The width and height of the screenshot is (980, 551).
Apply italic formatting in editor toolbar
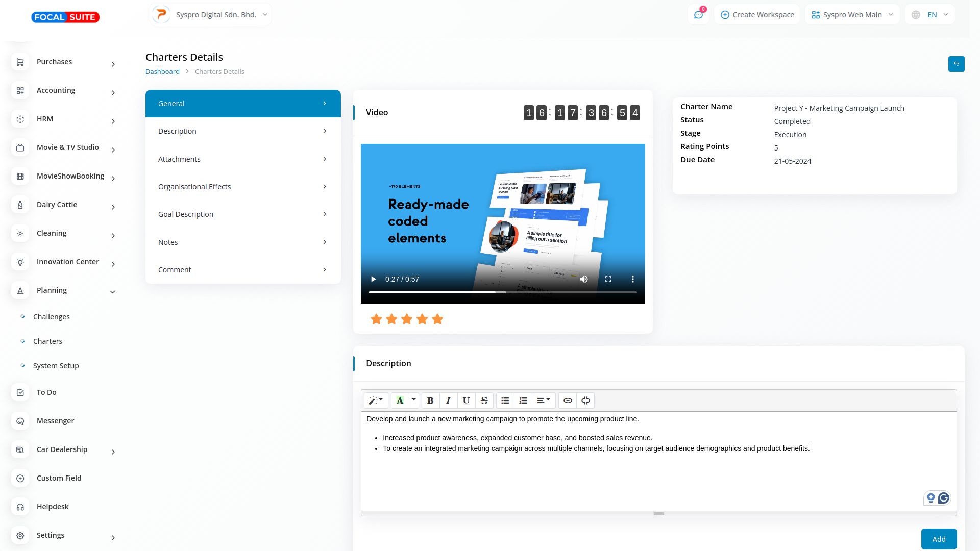448,400
